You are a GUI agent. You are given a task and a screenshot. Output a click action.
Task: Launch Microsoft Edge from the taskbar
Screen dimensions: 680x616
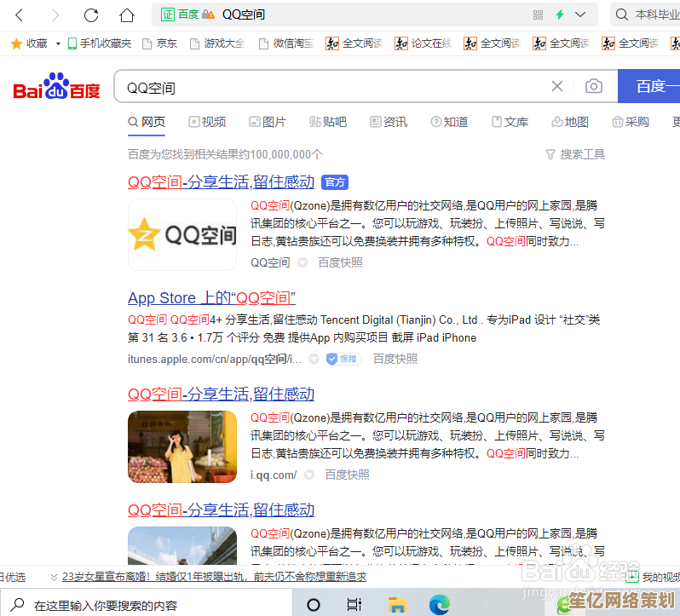440,604
